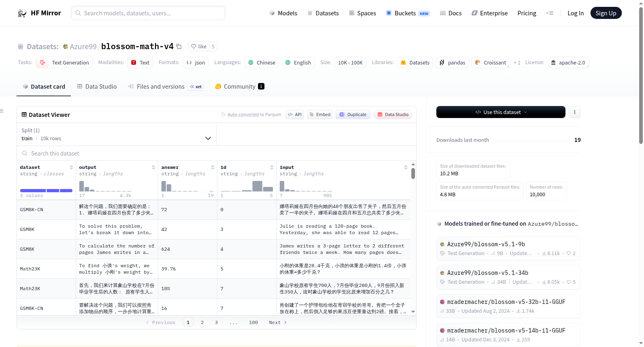Like the dataset with the heart button
The height and width of the screenshot is (347, 644).
point(198,46)
